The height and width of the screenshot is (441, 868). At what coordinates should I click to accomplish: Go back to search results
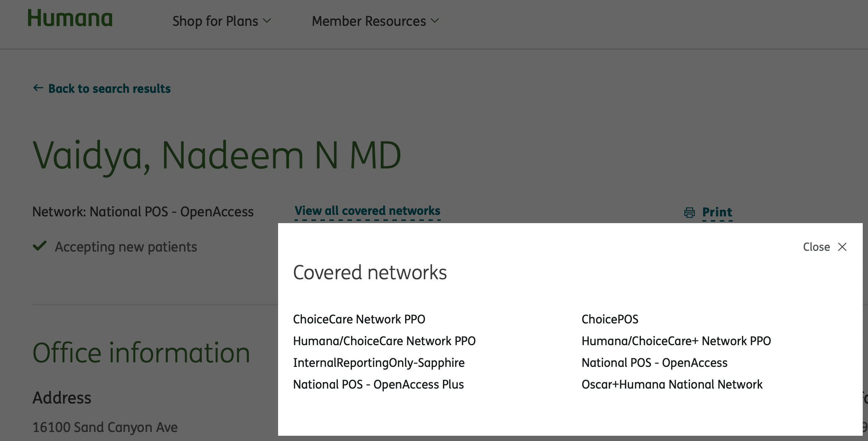click(x=102, y=88)
